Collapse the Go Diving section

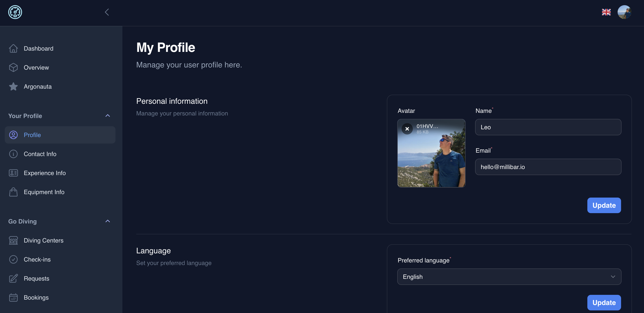click(107, 221)
